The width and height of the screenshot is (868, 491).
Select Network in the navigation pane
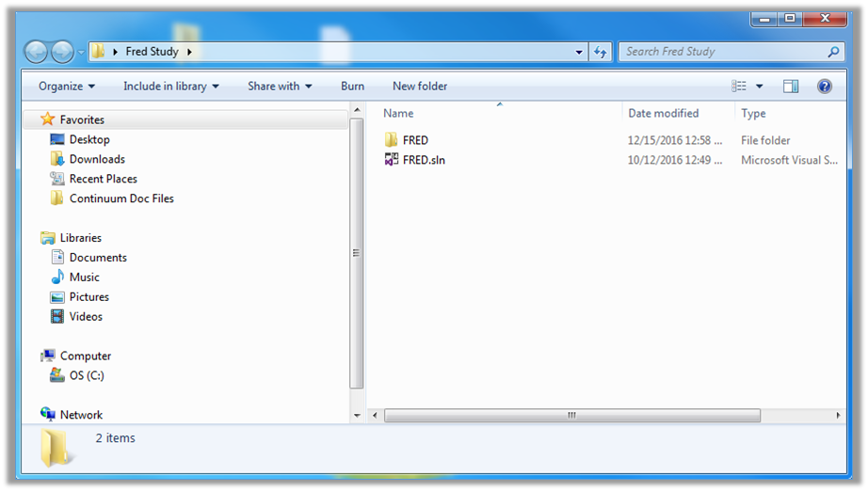[x=81, y=415]
